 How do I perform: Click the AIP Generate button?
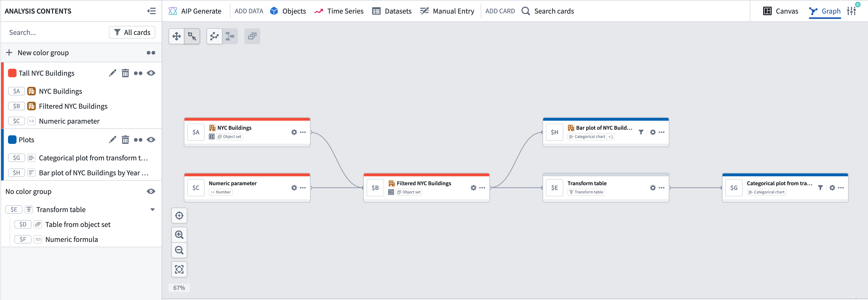[195, 11]
